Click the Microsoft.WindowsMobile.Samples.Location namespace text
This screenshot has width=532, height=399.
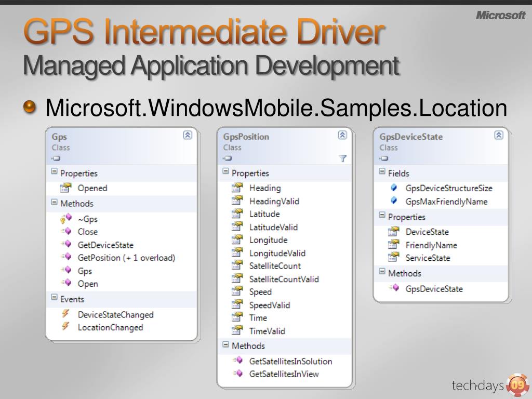point(276,108)
